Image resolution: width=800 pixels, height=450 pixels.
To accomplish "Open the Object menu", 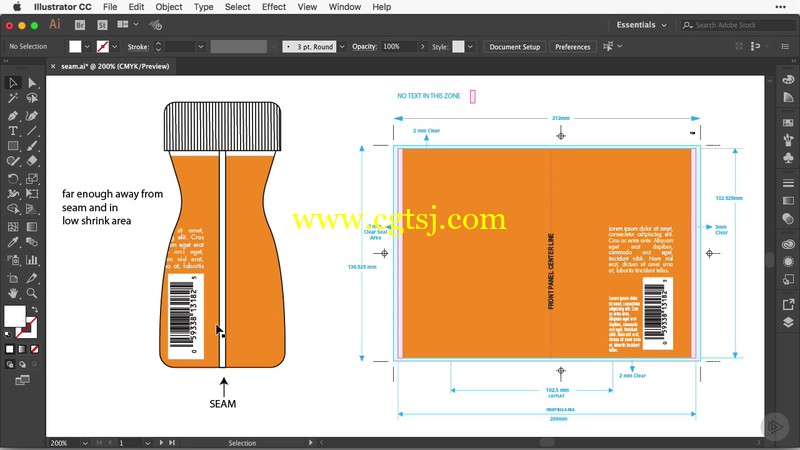I will pos(169,7).
